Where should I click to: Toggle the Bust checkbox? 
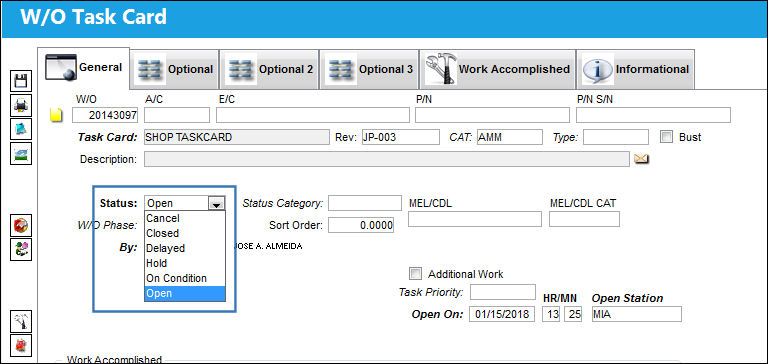pos(666,137)
